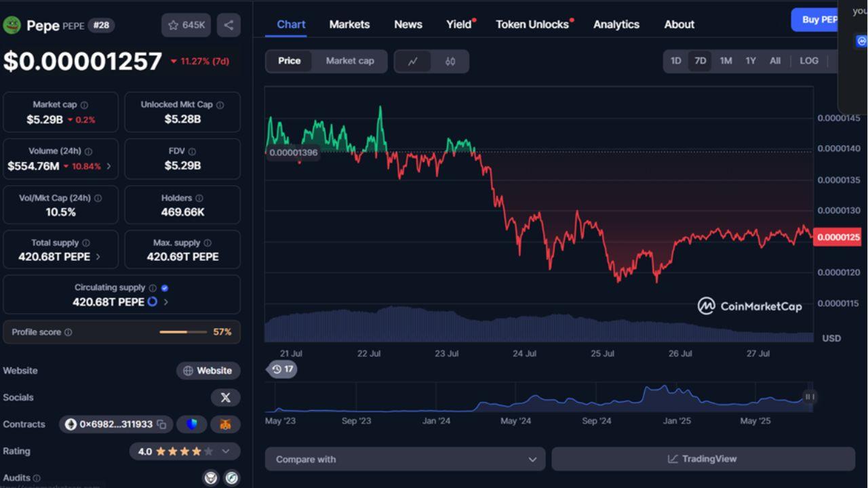The height and width of the screenshot is (488, 868).
Task: Select the Price chart toggle
Action: coord(289,61)
